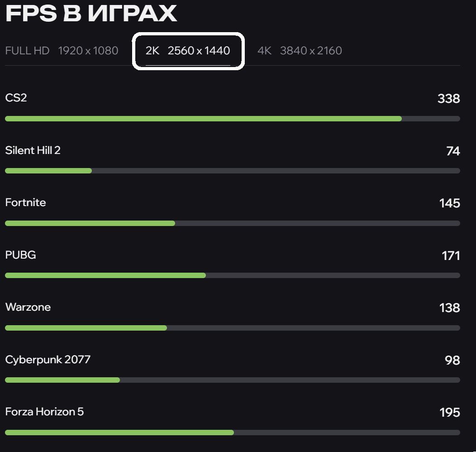Select the Warzone game label
Screen dimensions: 476x452
tap(28, 307)
